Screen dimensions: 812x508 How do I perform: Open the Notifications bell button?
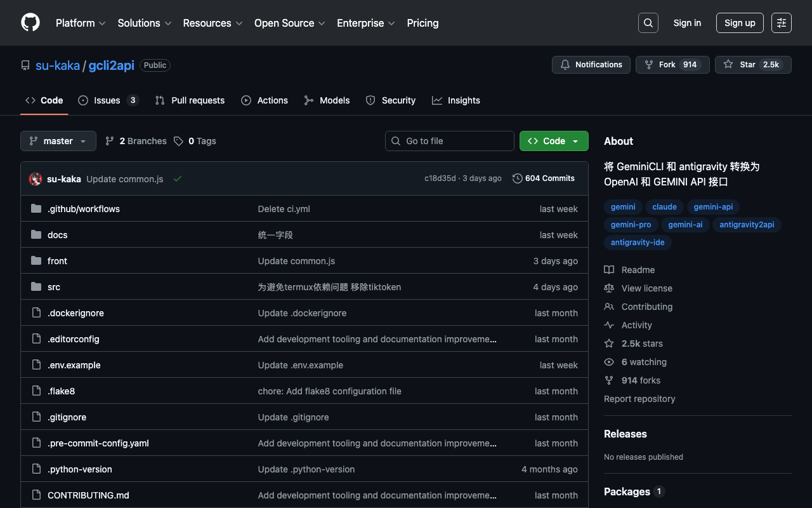click(591, 65)
